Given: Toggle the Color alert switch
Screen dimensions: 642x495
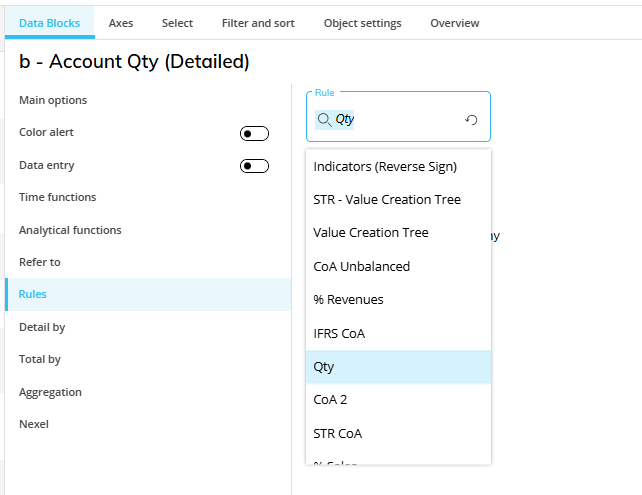Looking at the screenshot, I should (254, 133).
